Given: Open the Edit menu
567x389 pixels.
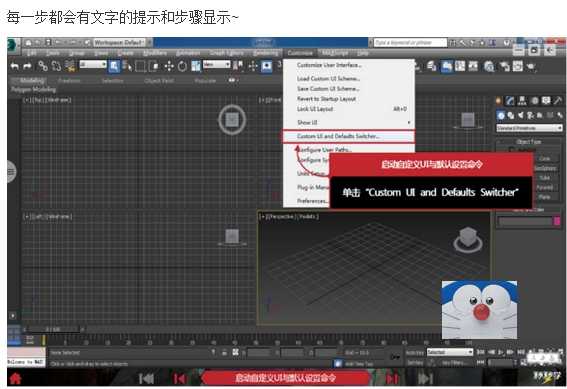Looking at the screenshot, I should coord(32,53).
